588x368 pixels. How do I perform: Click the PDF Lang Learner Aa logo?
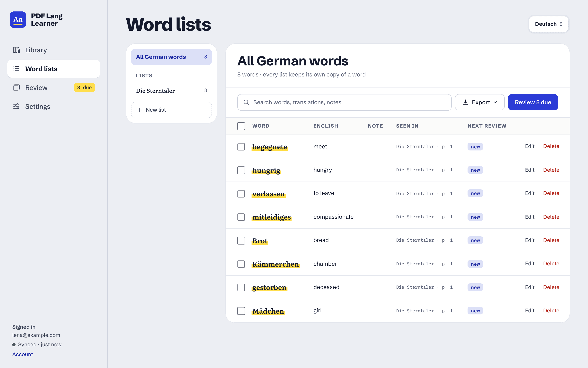point(18,19)
